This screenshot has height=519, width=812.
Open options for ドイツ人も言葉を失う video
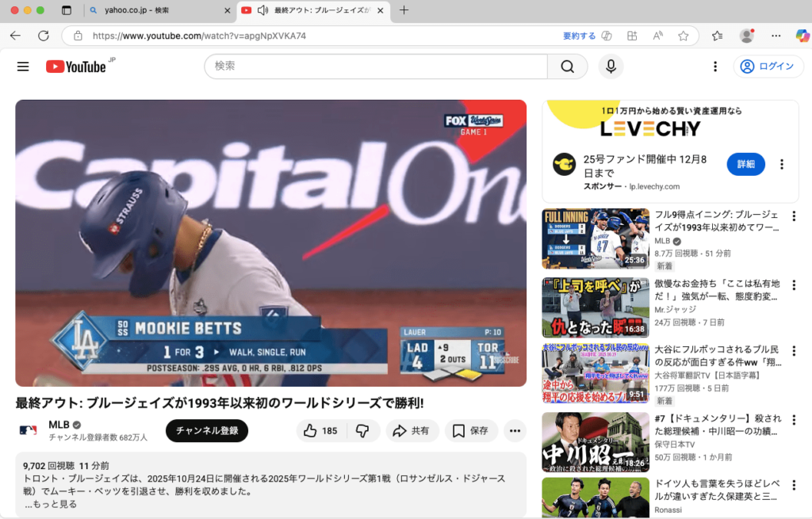[793, 486]
